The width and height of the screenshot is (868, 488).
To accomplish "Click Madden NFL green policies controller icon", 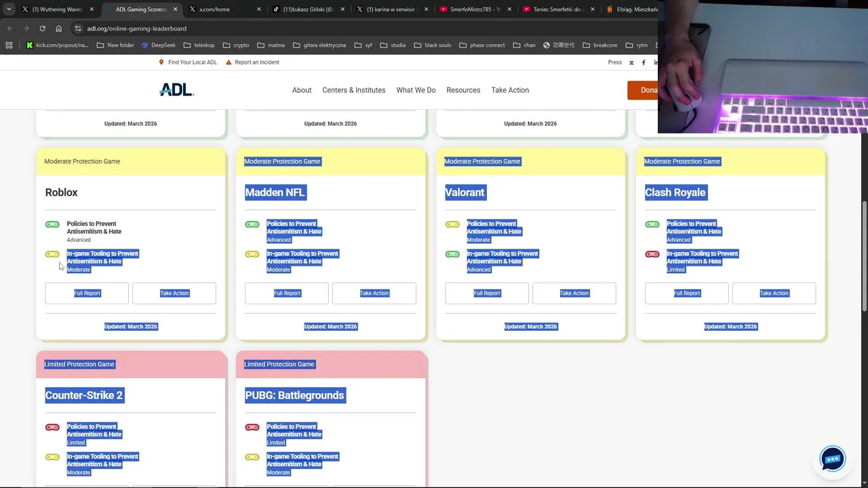I will [252, 224].
